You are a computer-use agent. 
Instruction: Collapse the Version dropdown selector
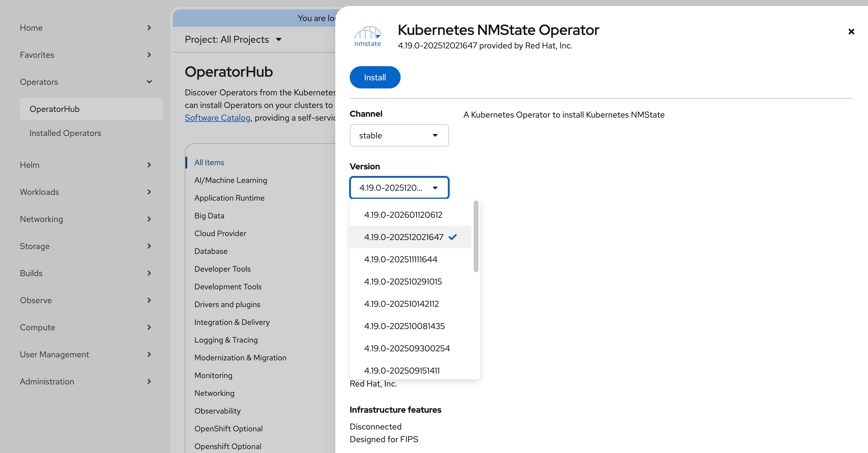pos(399,188)
